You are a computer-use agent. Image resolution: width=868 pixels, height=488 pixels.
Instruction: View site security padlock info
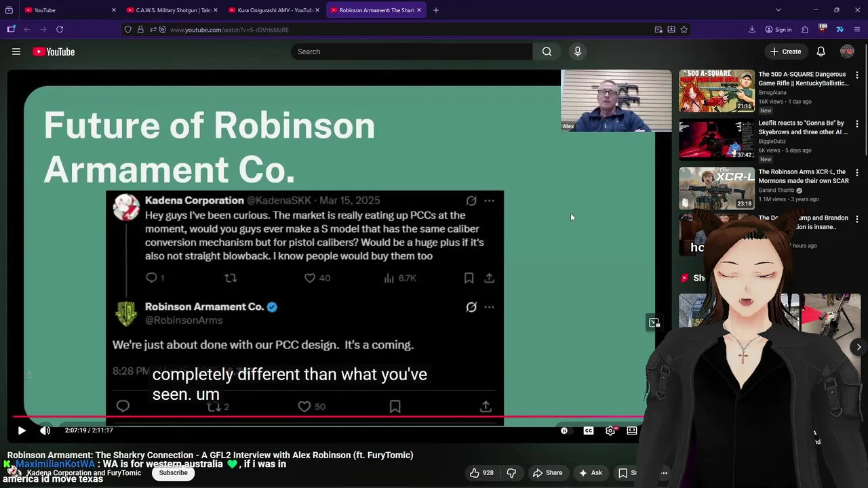coord(140,30)
